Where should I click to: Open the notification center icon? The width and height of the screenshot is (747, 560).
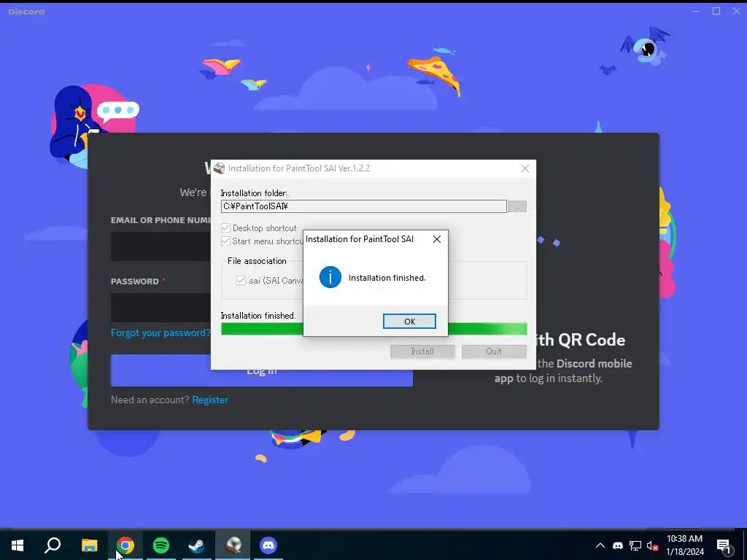coord(724,546)
